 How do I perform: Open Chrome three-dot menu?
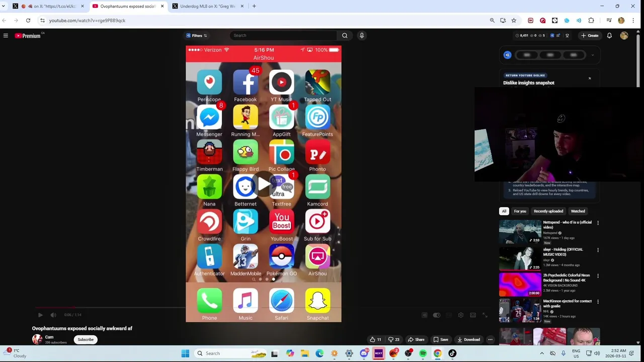pyautogui.click(x=633, y=21)
